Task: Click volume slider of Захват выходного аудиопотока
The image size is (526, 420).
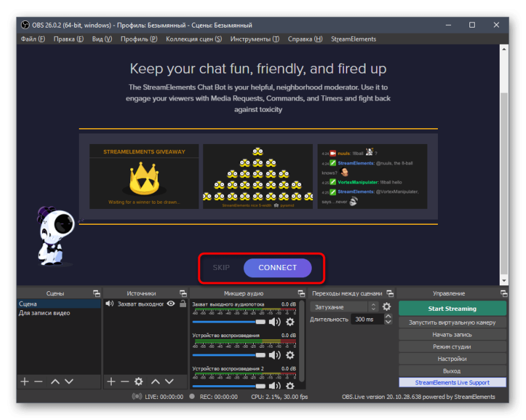Action: click(229, 321)
